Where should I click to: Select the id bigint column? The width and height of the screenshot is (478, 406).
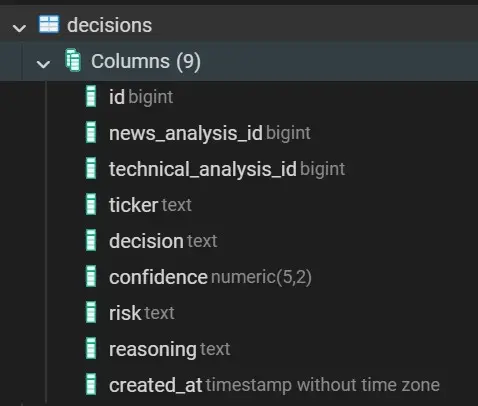point(141,97)
